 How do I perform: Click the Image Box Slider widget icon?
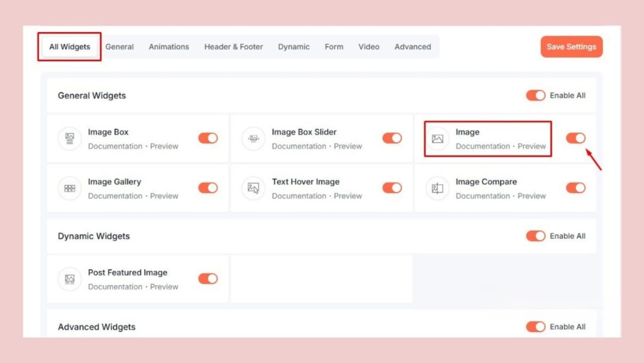tap(253, 138)
